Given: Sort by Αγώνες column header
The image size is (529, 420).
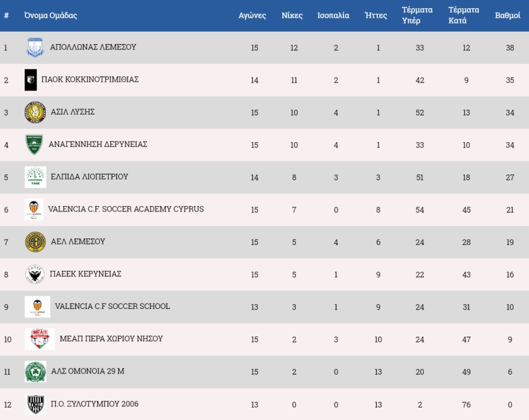Looking at the screenshot, I should pyautogui.click(x=252, y=15).
